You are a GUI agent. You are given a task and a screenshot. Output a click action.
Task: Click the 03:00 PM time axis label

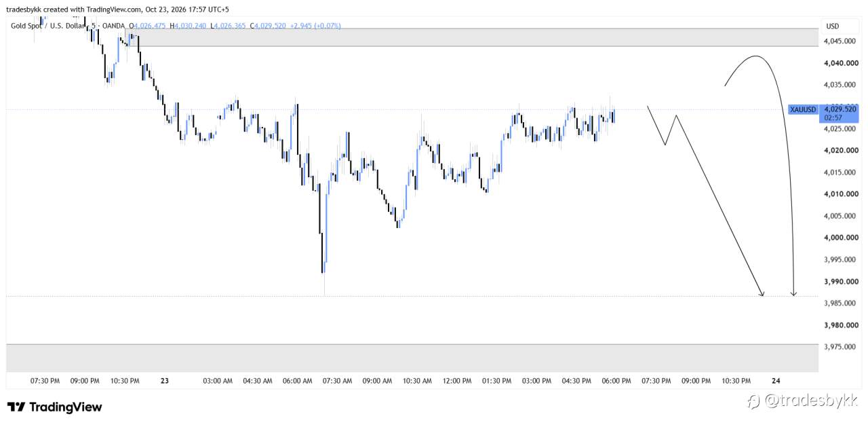536,381
